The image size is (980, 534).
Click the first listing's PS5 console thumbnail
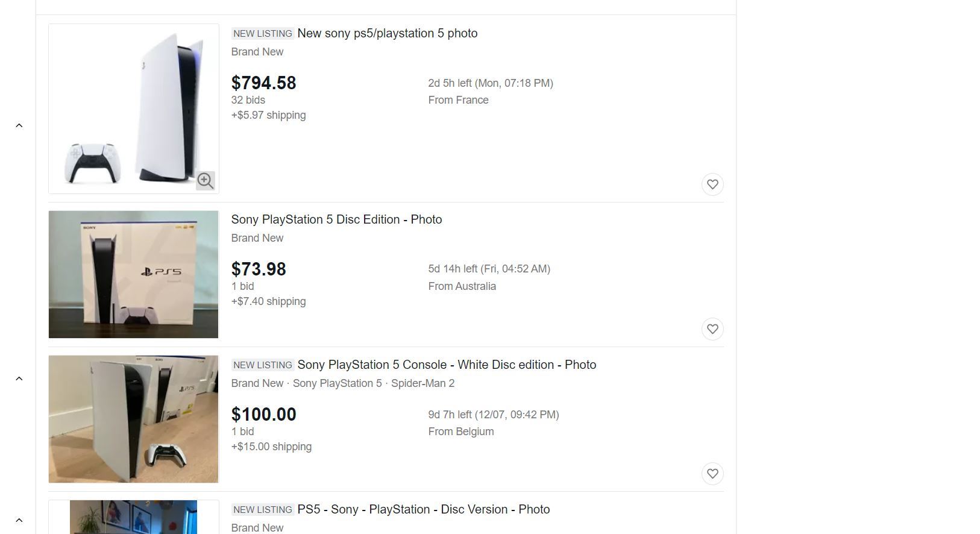134,108
